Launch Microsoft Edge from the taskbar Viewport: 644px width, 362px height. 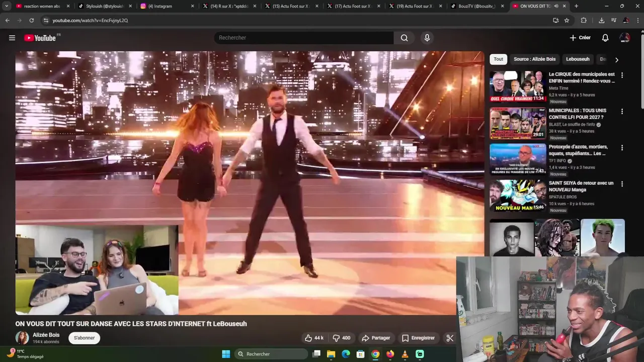[x=346, y=354]
